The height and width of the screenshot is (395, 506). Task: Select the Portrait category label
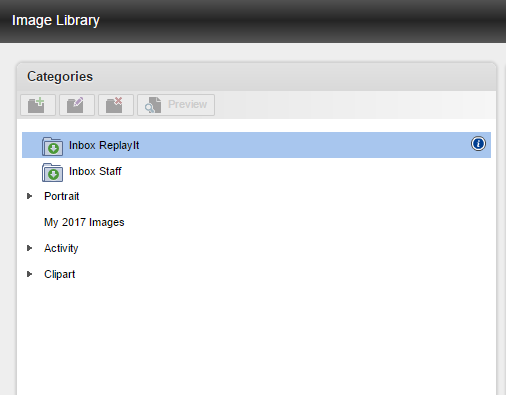(62, 196)
